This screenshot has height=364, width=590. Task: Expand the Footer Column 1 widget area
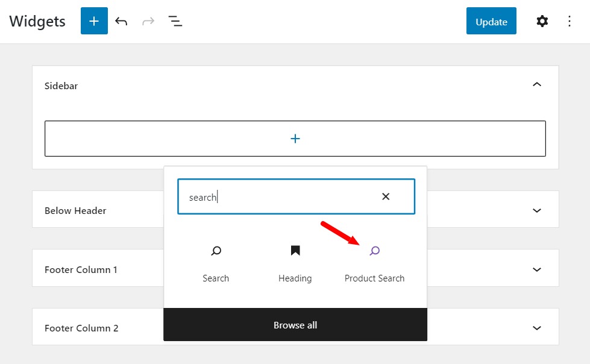click(536, 269)
